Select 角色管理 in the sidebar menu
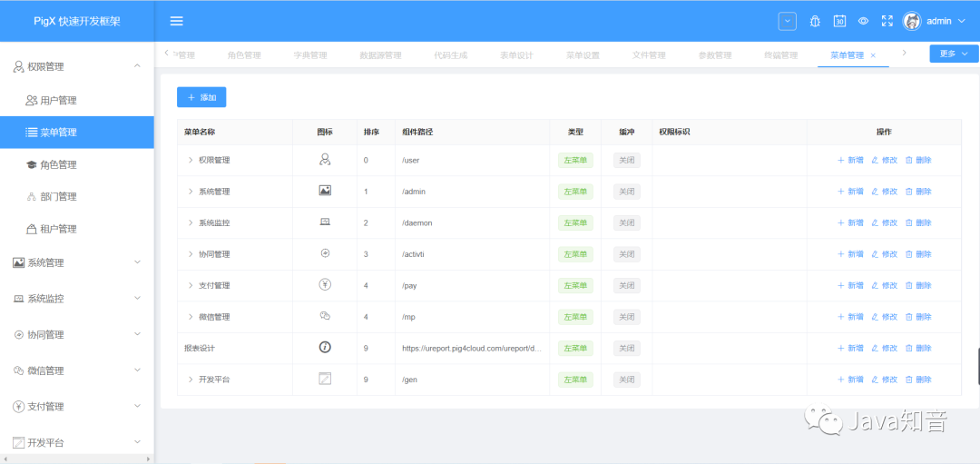The image size is (980, 464). 58,164
